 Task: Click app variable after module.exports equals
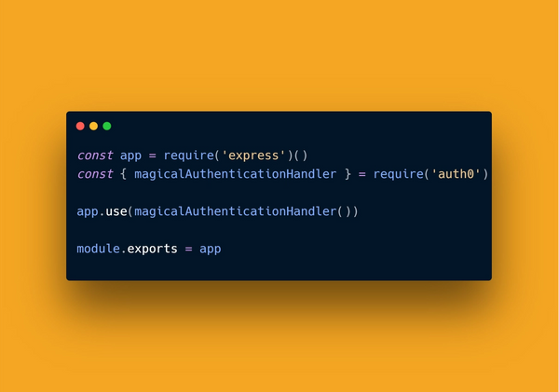pos(211,249)
